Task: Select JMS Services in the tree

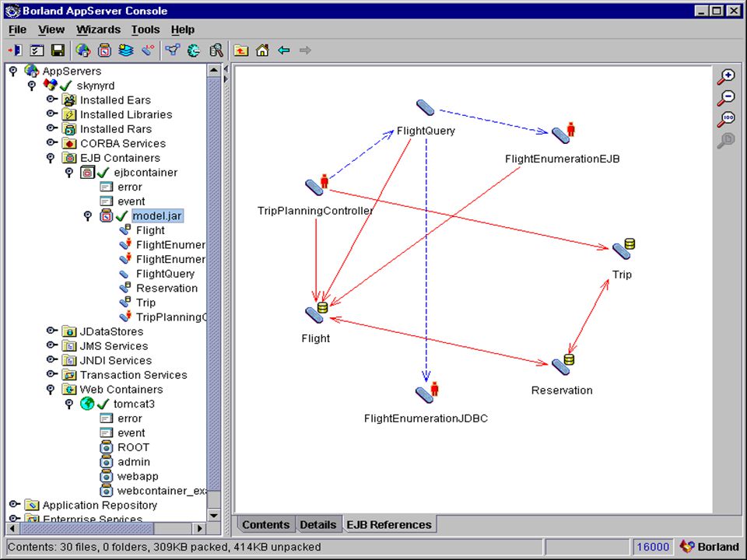Action: pos(114,346)
